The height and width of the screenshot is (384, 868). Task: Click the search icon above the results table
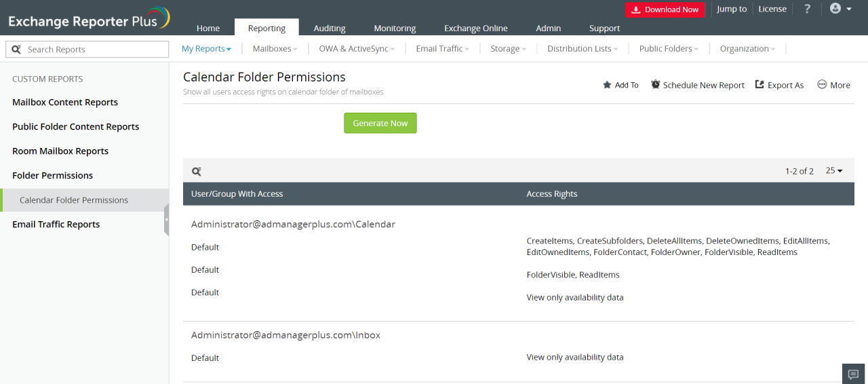click(196, 172)
